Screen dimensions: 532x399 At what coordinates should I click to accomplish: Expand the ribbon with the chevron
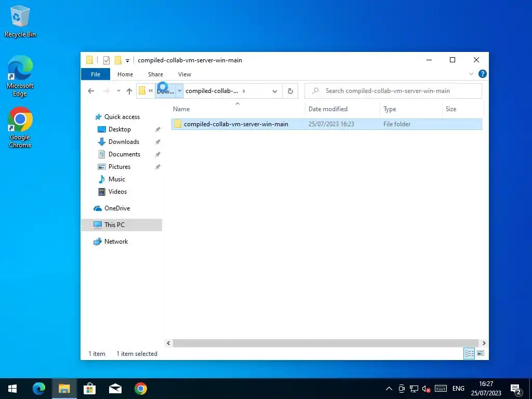coord(471,74)
